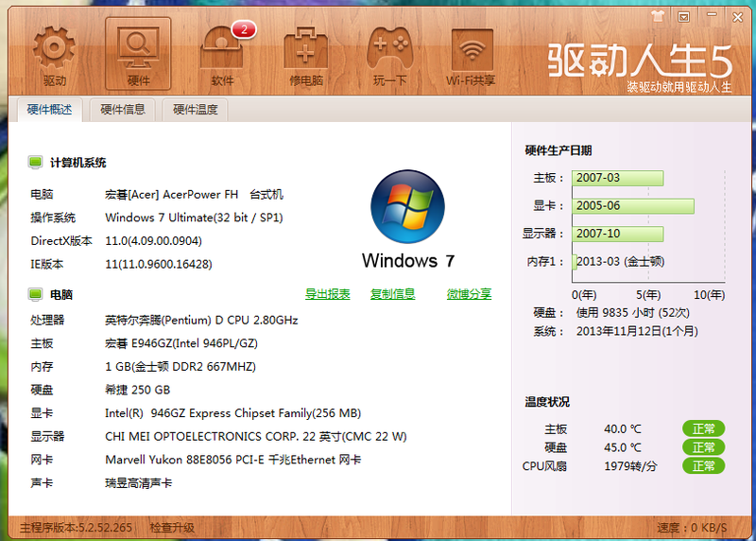
Task: Click the 瑞昱高清声卡 sound card text
Action: click(138, 483)
